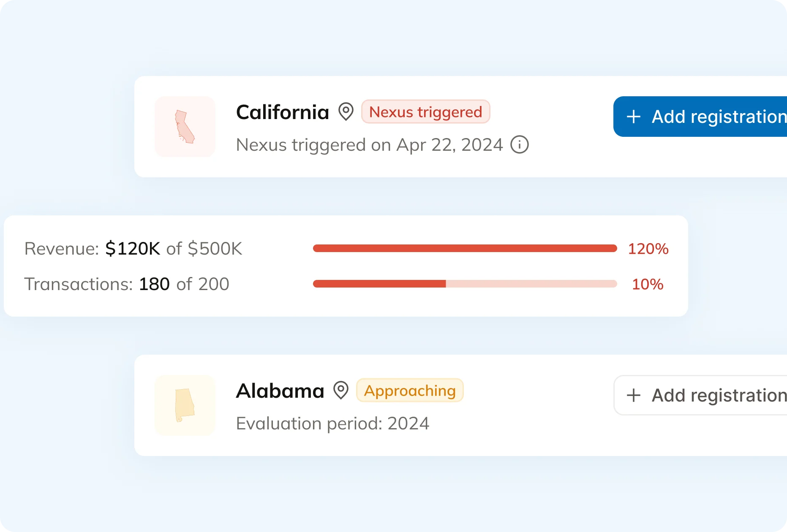
Task: Select the location pin next to California
Action: (x=346, y=112)
